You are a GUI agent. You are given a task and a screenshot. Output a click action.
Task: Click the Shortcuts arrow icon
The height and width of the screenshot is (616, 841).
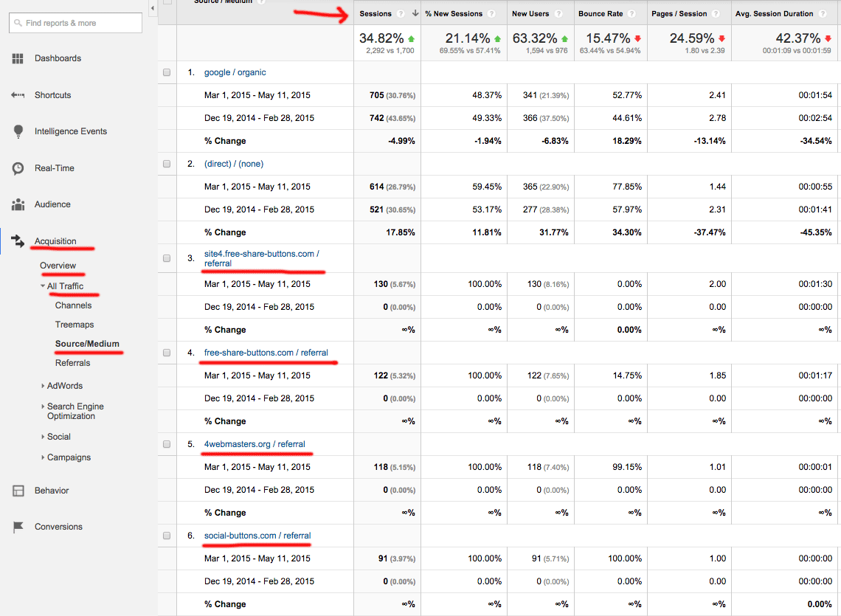click(18, 95)
